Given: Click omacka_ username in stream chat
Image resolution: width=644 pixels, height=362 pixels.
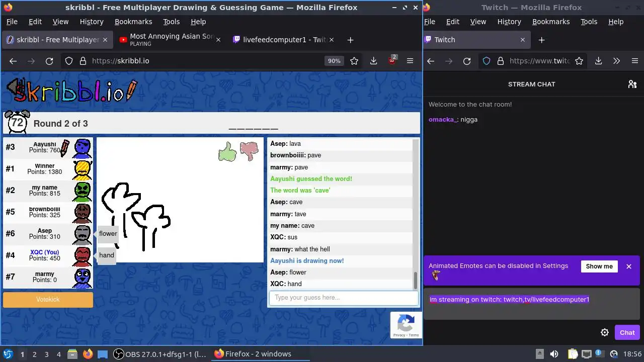Looking at the screenshot, I should [442, 120].
